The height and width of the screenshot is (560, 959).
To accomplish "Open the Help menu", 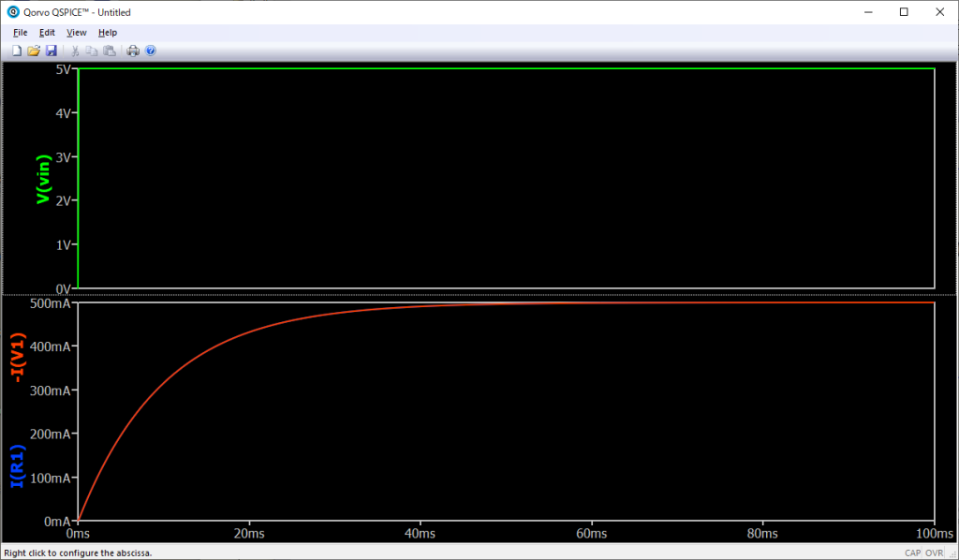I will (108, 33).
